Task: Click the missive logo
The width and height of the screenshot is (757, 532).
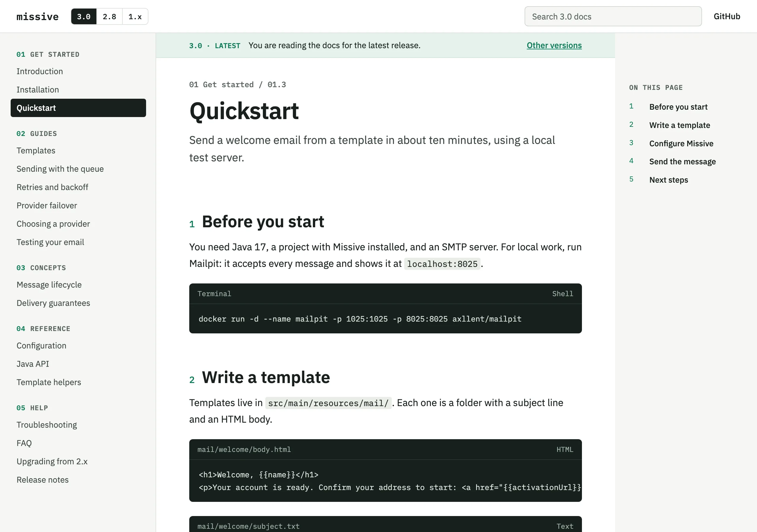Action: (x=38, y=17)
